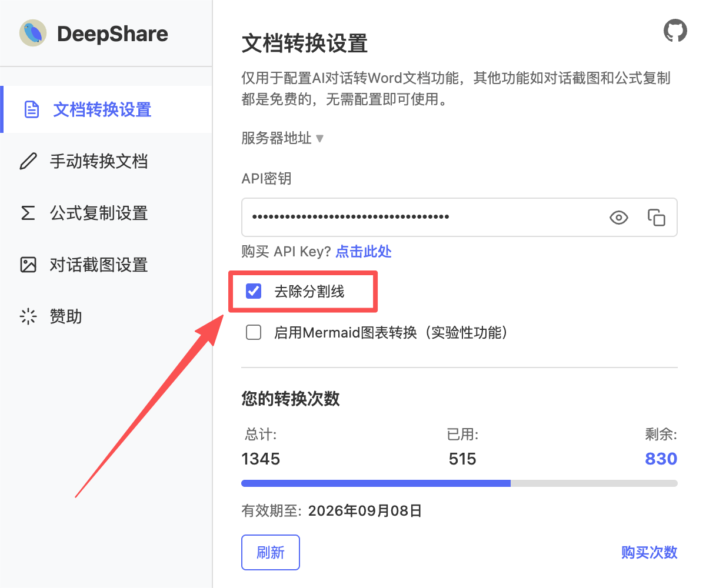Open the GitHub repository icon
Screen dimensions: 706x588
point(675,31)
